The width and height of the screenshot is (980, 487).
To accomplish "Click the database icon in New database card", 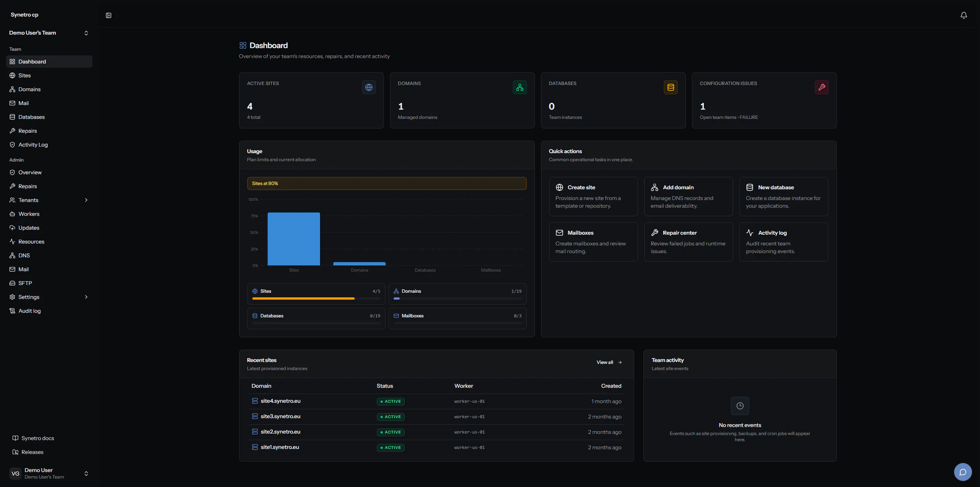I will click(x=750, y=187).
